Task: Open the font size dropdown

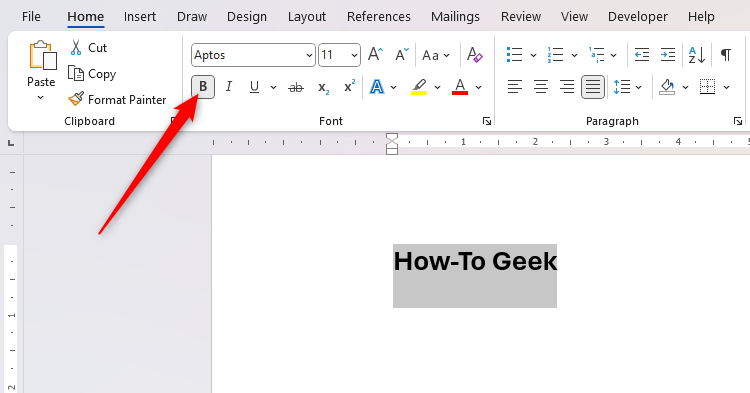Action: click(354, 55)
